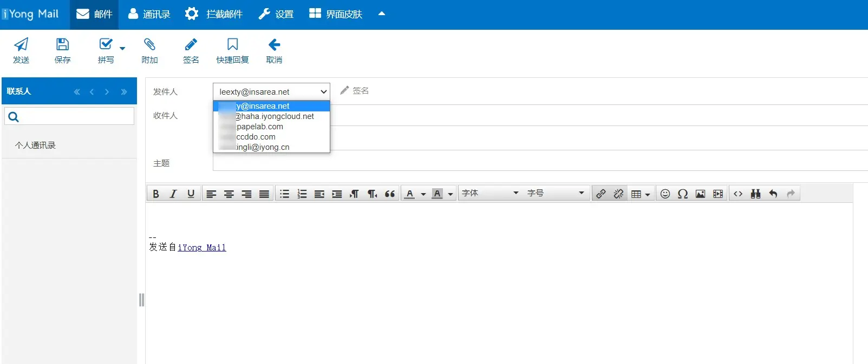Toggle bold formatting
The width and height of the screenshot is (868, 364).
click(156, 194)
